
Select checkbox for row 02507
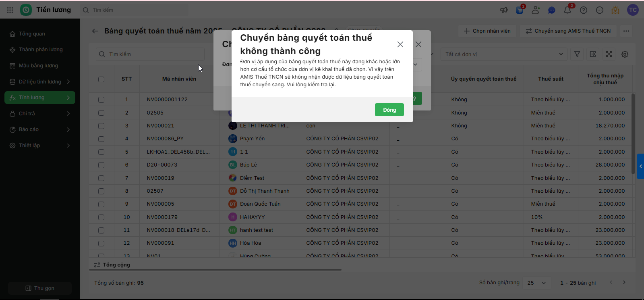pyautogui.click(x=101, y=191)
